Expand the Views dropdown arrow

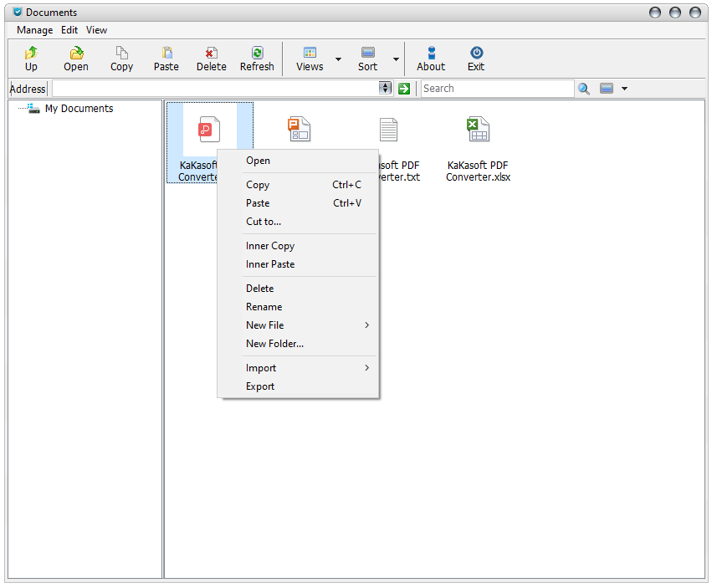point(338,59)
